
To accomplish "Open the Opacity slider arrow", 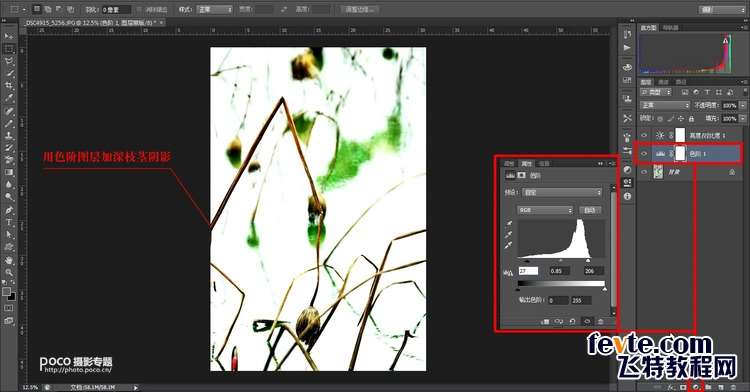I will coord(743,105).
